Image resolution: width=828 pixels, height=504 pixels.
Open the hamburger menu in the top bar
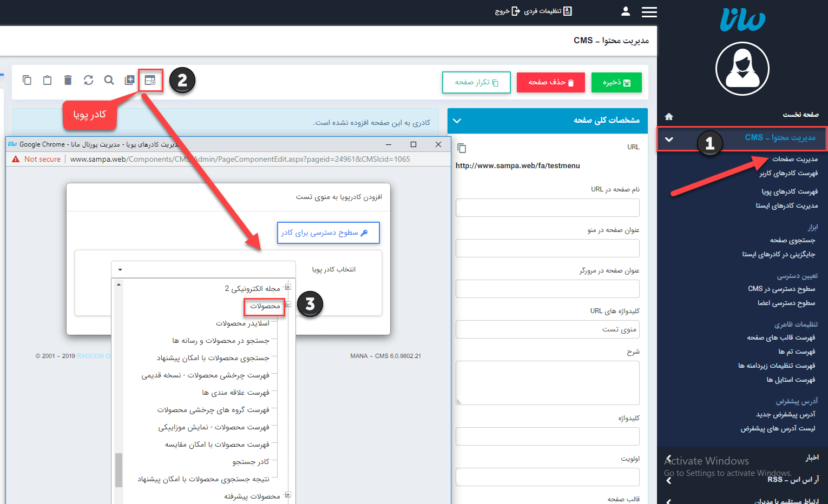(x=649, y=12)
